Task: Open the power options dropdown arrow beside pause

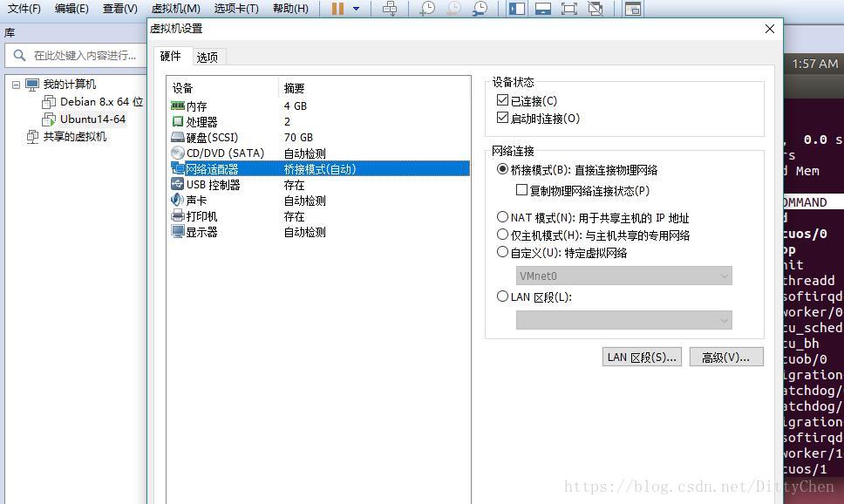Action: pos(356,9)
